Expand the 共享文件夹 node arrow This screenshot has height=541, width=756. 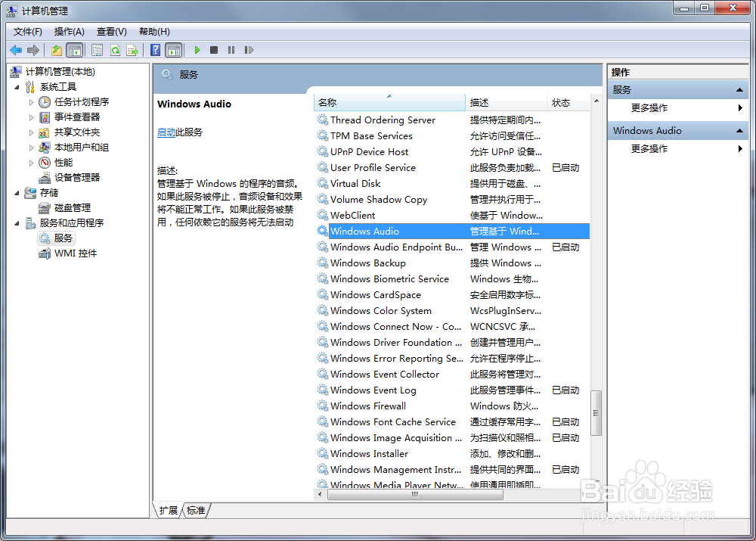31,132
